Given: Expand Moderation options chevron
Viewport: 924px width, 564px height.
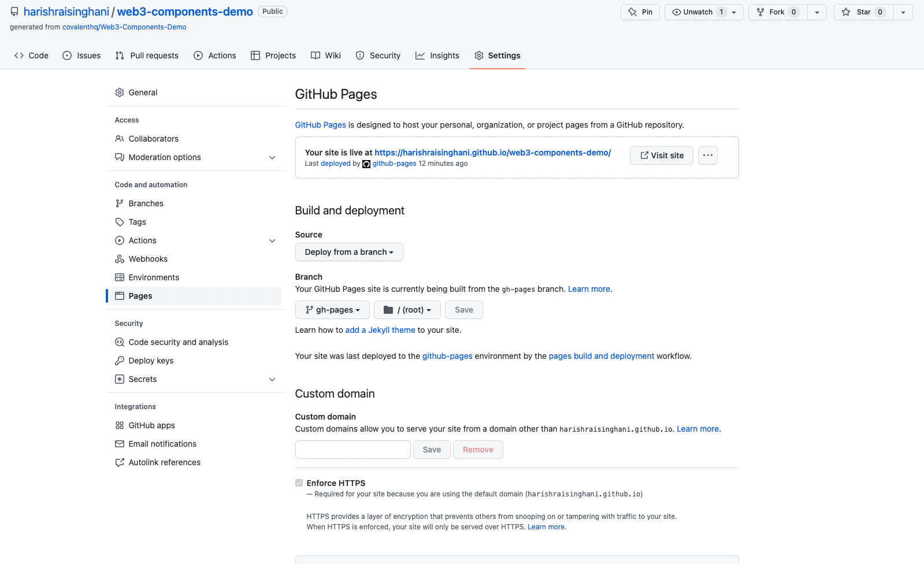Looking at the screenshot, I should pos(272,157).
